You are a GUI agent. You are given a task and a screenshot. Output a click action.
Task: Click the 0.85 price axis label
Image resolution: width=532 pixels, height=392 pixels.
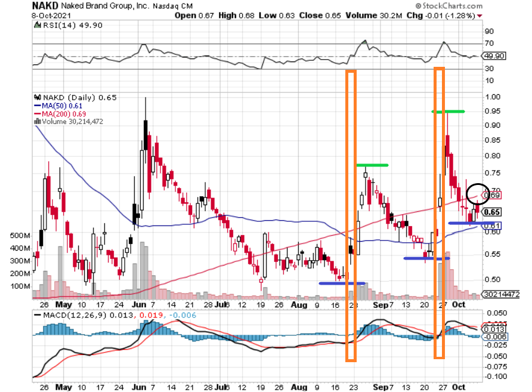pos(492,140)
